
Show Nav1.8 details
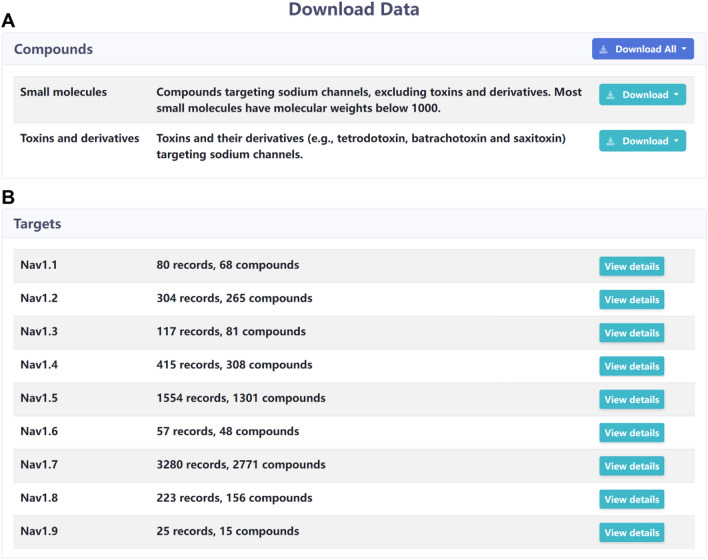pos(631,498)
